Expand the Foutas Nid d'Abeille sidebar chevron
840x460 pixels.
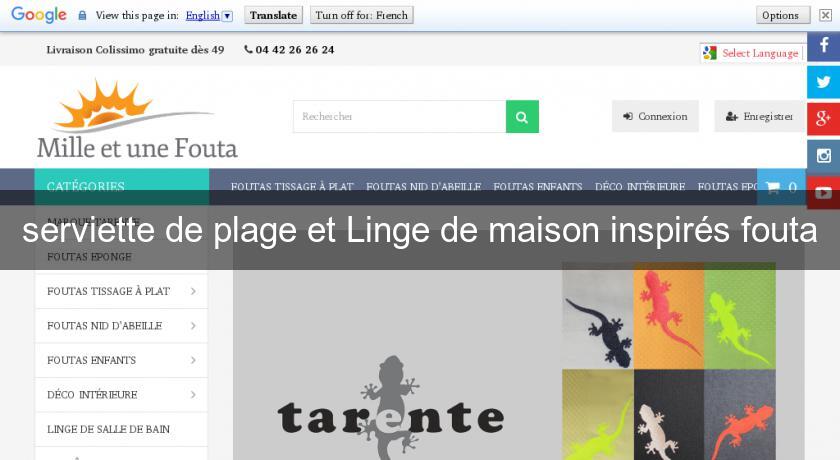(193, 326)
